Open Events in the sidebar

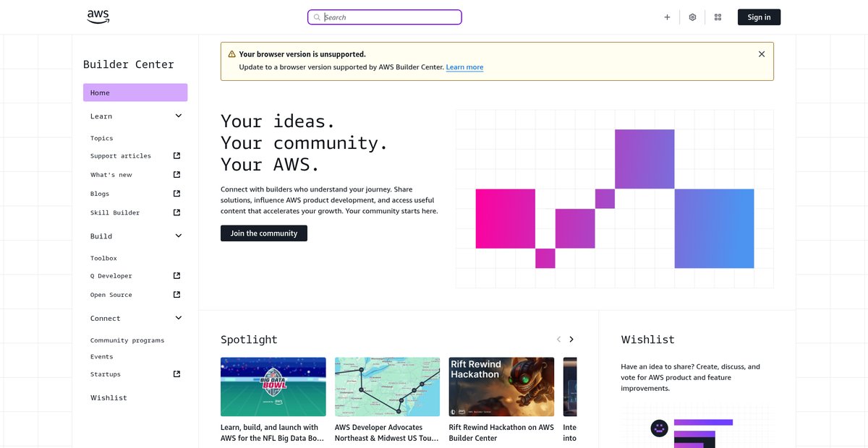point(102,356)
